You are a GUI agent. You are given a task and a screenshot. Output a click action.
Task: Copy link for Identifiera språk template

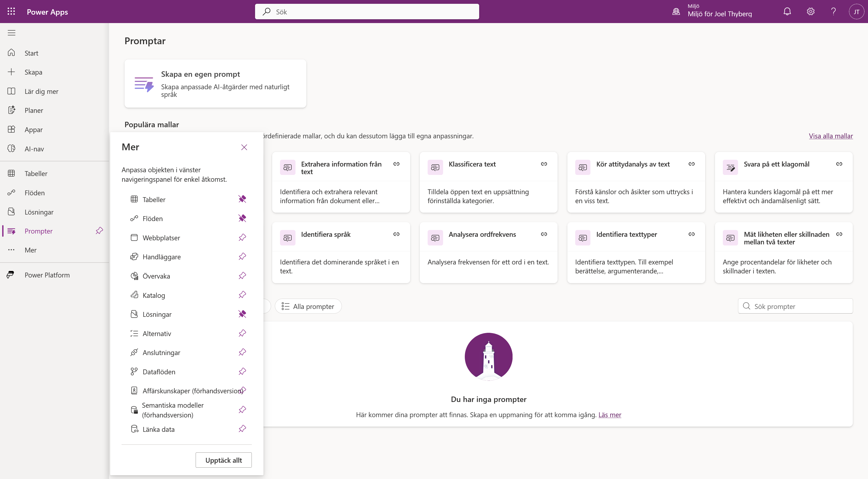396,234
